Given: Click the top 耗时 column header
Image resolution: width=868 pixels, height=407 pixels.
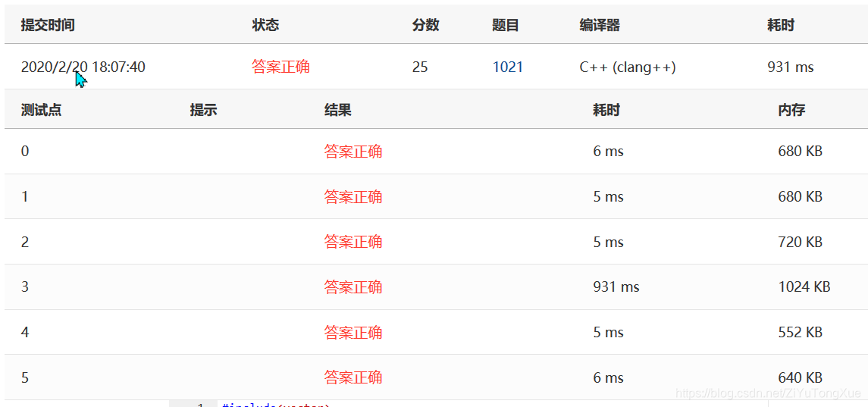Looking at the screenshot, I should click(x=781, y=25).
